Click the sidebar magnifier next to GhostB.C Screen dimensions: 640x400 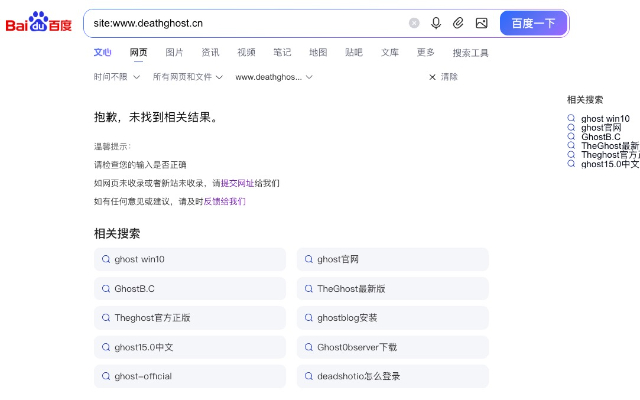tap(571, 136)
